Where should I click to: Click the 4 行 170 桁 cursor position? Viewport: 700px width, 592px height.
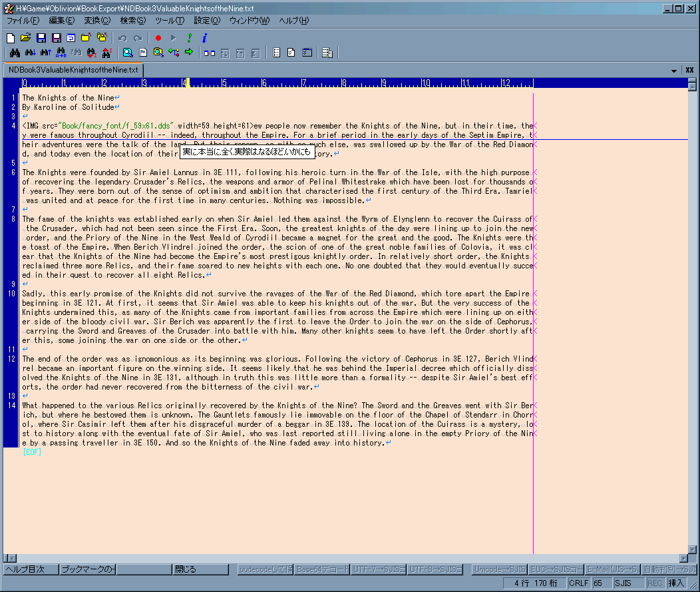[x=535, y=583]
